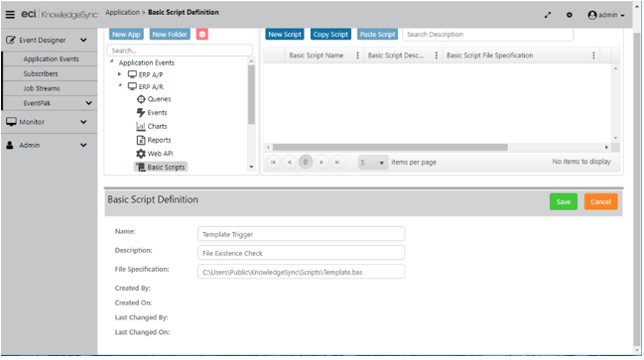644x360 pixels.
Task: Go to previous page of grid
Action: [x=290, y=162]
